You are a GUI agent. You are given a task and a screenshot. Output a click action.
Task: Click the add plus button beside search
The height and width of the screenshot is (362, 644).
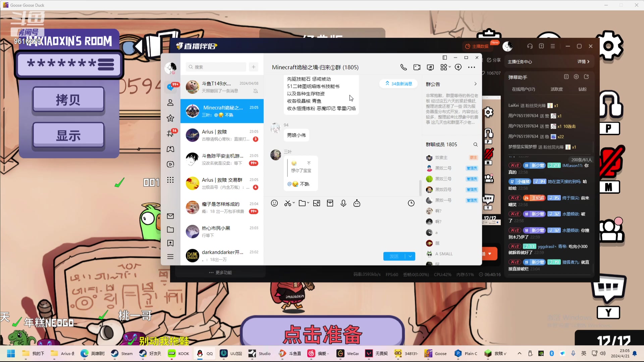tap(254, 67)
